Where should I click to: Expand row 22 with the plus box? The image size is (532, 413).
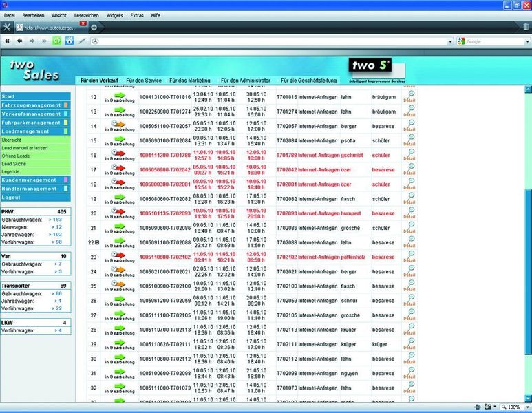[97, 243]
